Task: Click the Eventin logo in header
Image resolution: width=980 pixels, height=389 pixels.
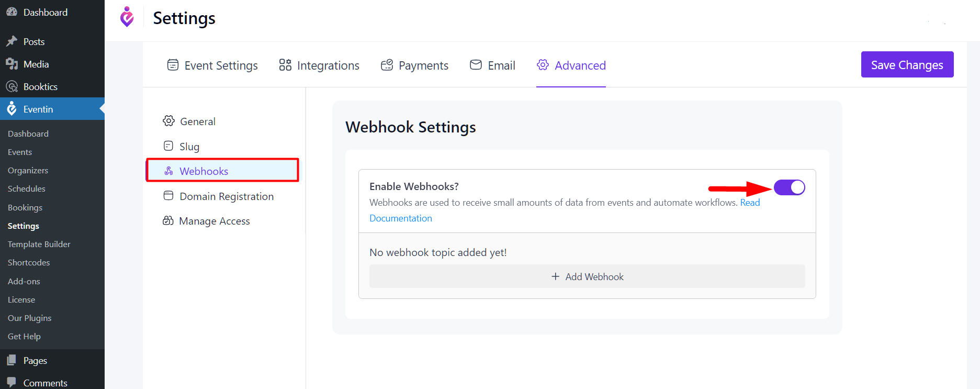Action: point(127,17)
